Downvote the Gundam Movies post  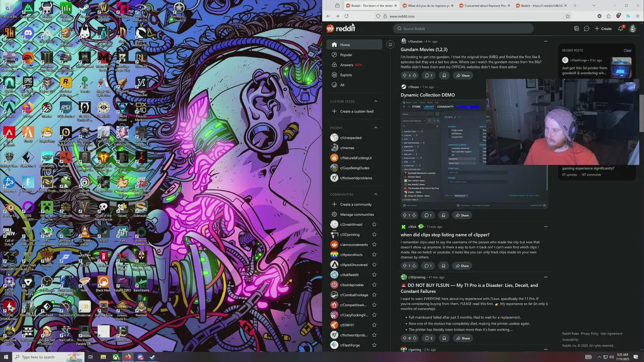[414, 75]
